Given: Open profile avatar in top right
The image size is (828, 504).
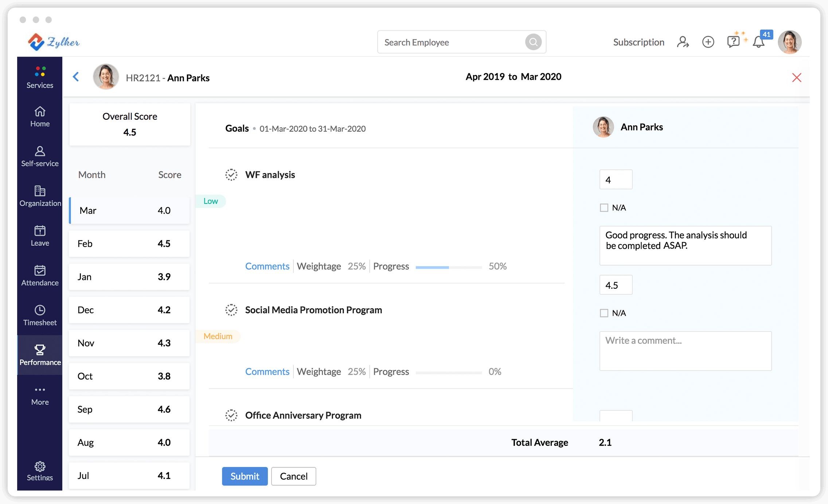Looking at the screenshot, I should coord(790,42).
